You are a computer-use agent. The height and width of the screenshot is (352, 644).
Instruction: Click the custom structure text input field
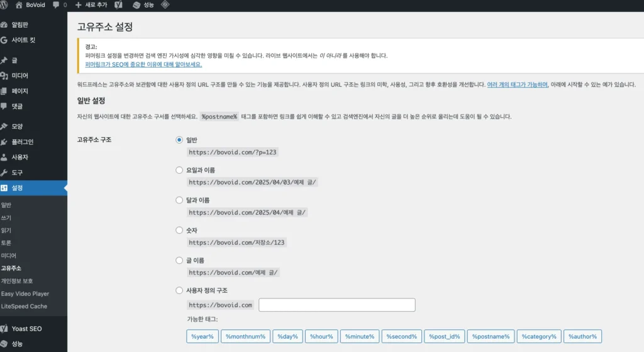pos(336,305)
